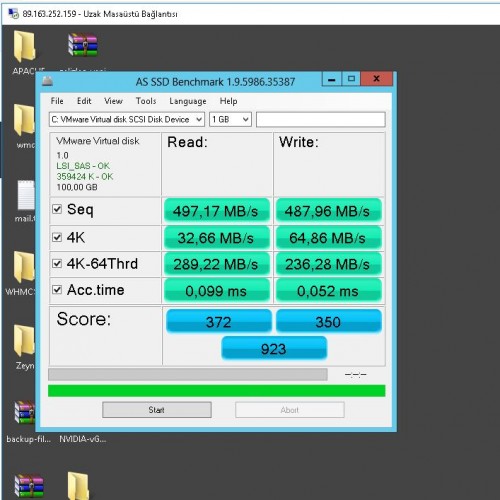
Task: Click the green overall progress bar
Action: click(217, 391)
